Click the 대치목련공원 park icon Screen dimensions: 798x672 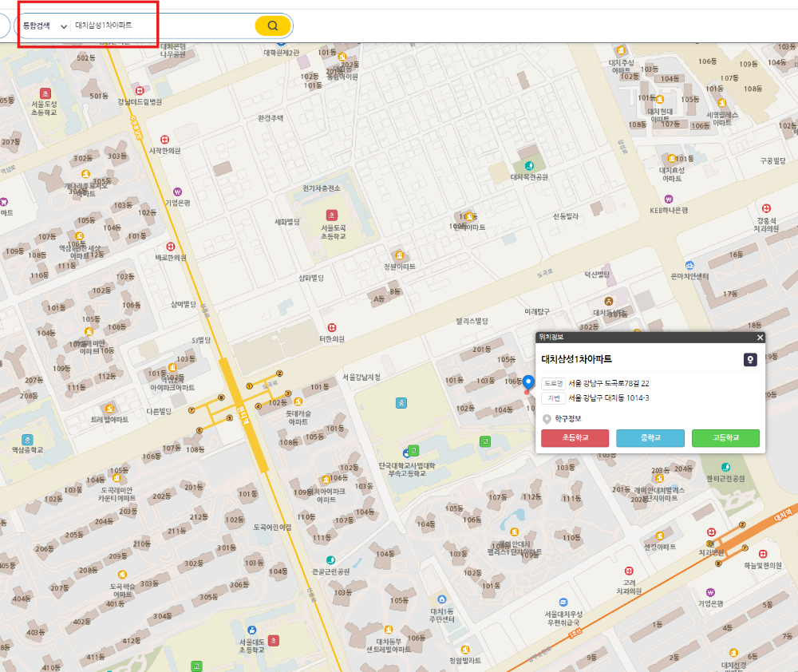pos(529,165)
